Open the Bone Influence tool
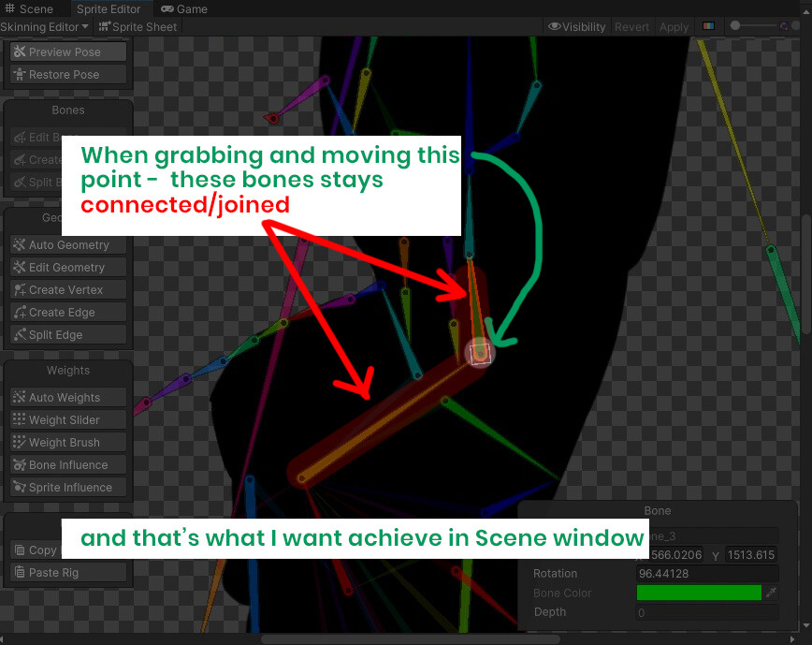This screenshot has width=812, height=645. [x=66, y=464]
